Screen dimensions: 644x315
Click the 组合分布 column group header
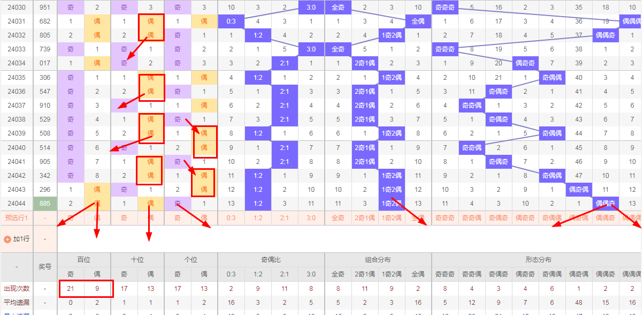click(378, 260)
